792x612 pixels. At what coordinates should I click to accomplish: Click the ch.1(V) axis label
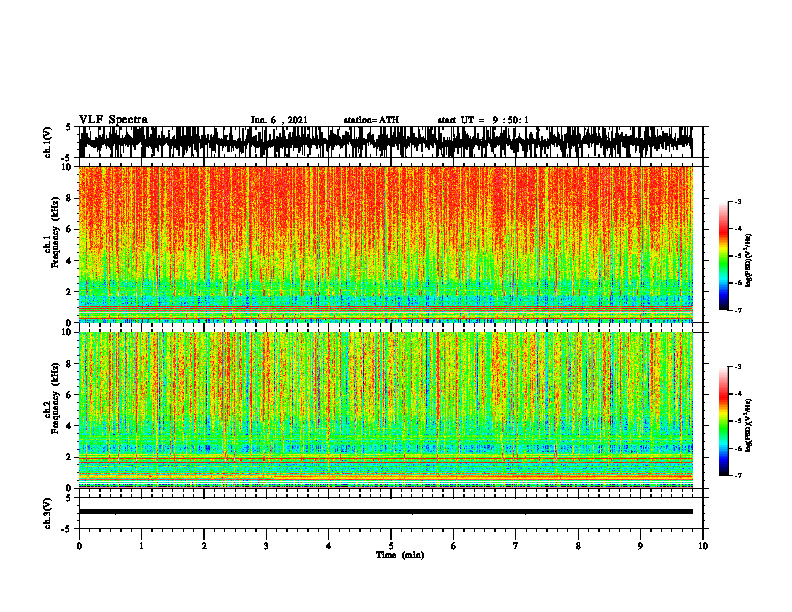[47, 142]
